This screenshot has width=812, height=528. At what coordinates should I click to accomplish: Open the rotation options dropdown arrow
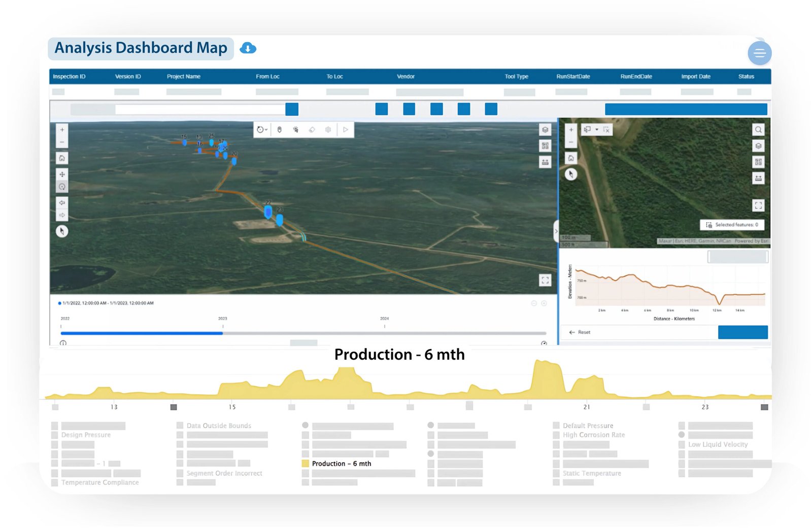point(266,130)
